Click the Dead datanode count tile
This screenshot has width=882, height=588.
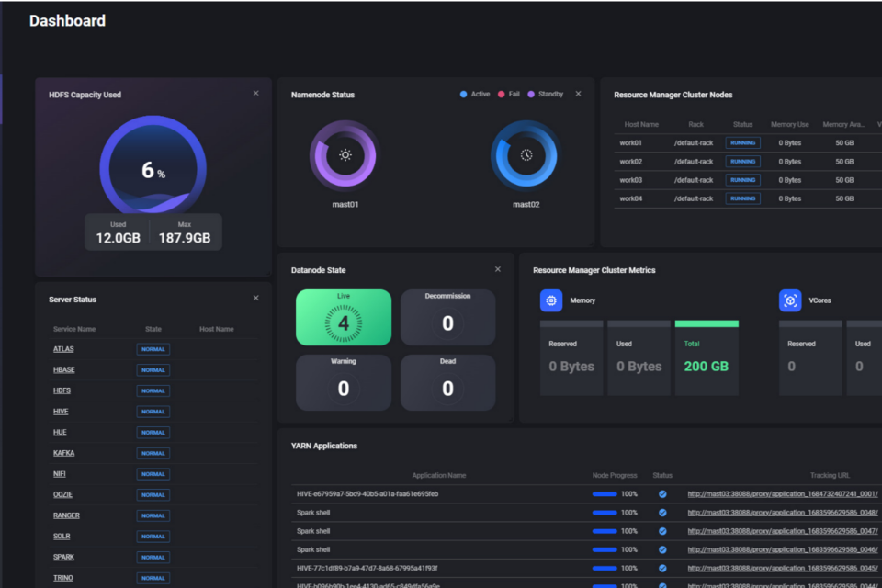click(x=447, y=383)
